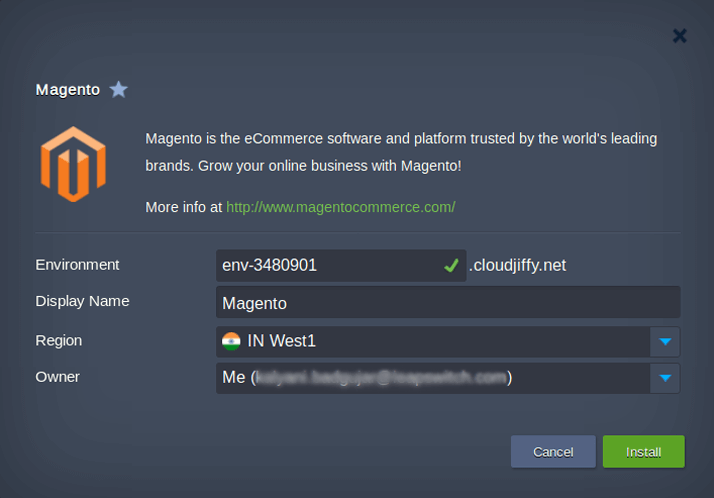Expand the Owner dropdown arrow

(x=665, y=378)
